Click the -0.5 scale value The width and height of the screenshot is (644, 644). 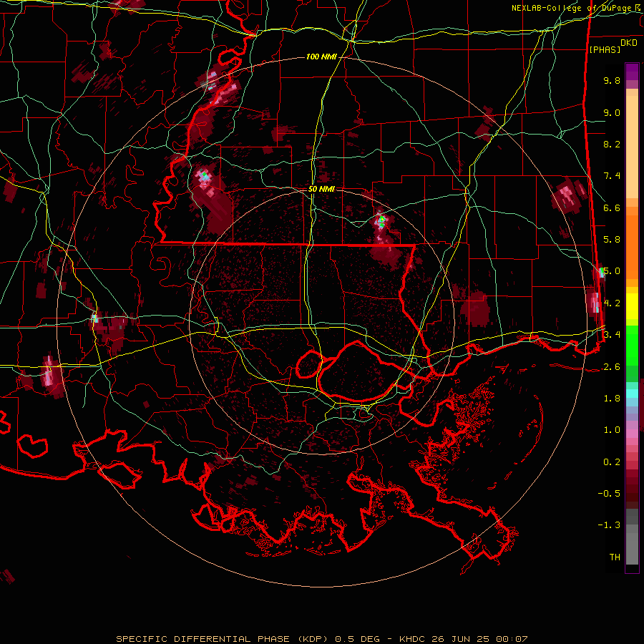(x=609, y=494)
